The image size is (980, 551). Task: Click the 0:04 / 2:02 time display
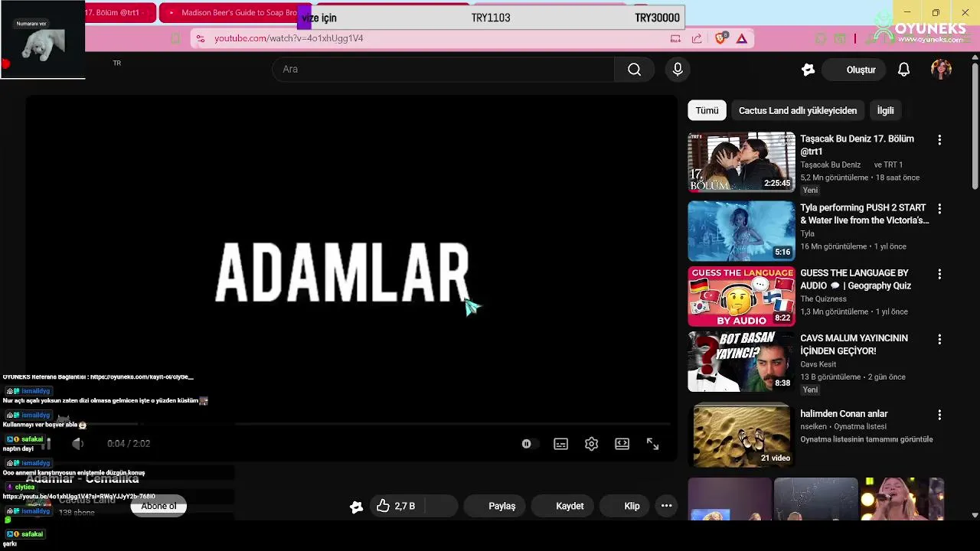pyautogui.click(x=129, y=444)
